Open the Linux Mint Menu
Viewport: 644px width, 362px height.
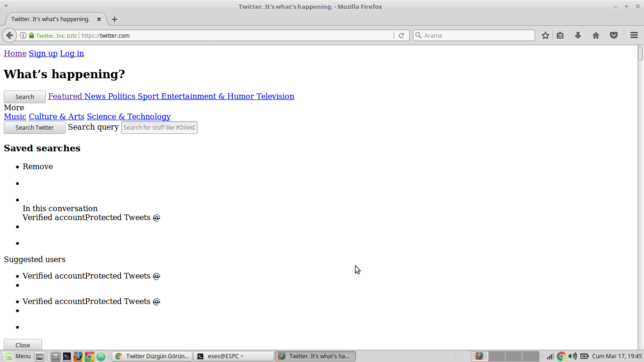pyautogui.click(x=17, y=356)
